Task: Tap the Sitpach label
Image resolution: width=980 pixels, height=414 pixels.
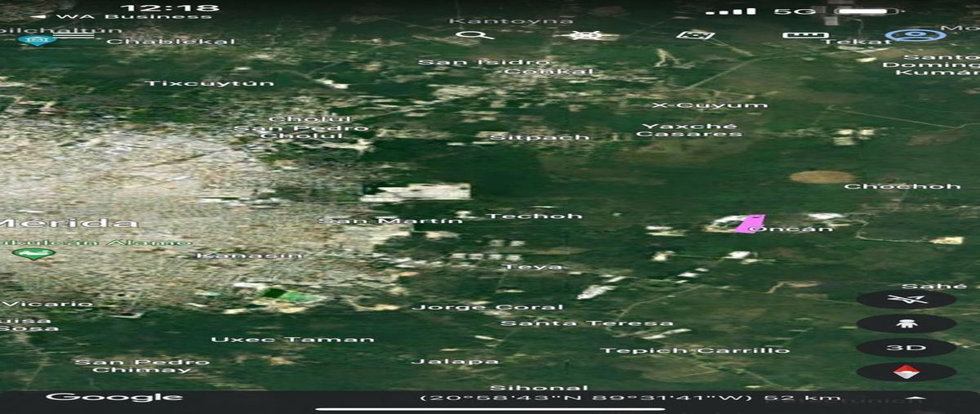Action: tap(539, 136)
